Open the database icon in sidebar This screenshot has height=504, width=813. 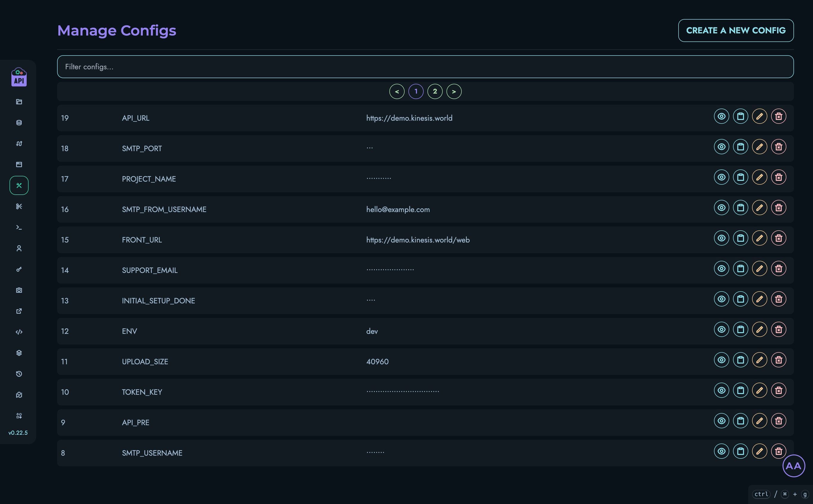point(19,123)
